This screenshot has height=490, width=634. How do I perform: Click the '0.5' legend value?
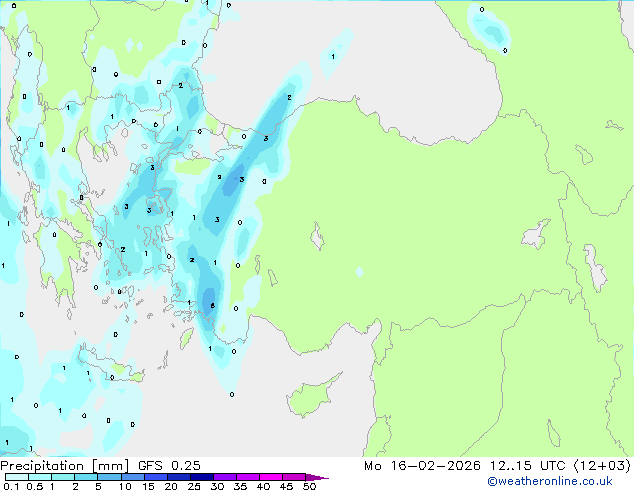pyautogui.click(x=35, y=486)
